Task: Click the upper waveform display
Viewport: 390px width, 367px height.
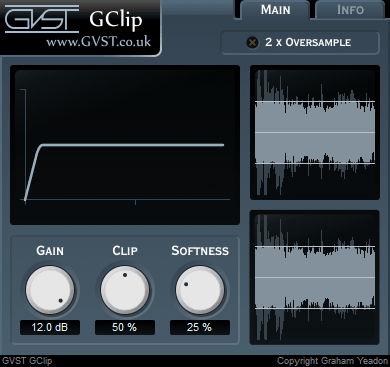Action: coord(315,132)
